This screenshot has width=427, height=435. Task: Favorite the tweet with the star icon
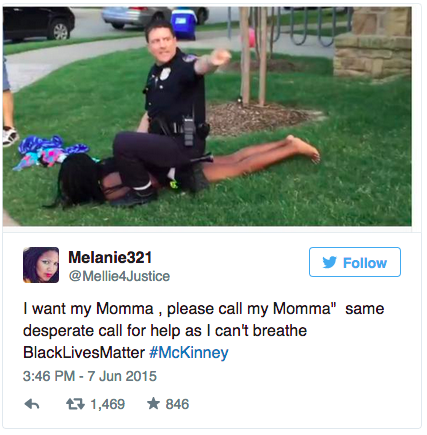(153, 404)
